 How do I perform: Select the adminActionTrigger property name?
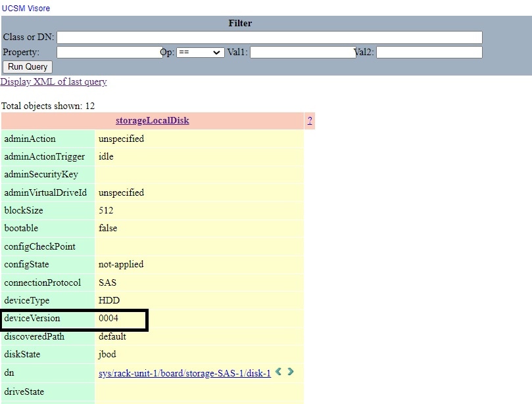[45, 156]
